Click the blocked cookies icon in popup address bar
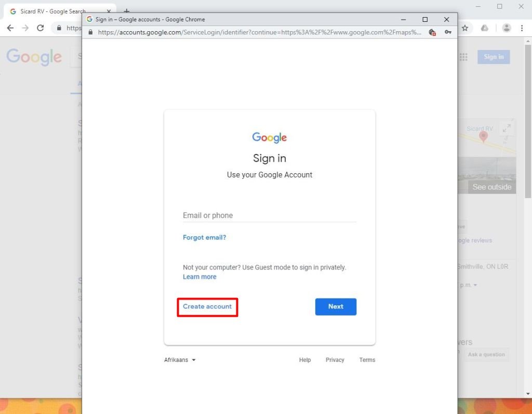 point(432,32)
